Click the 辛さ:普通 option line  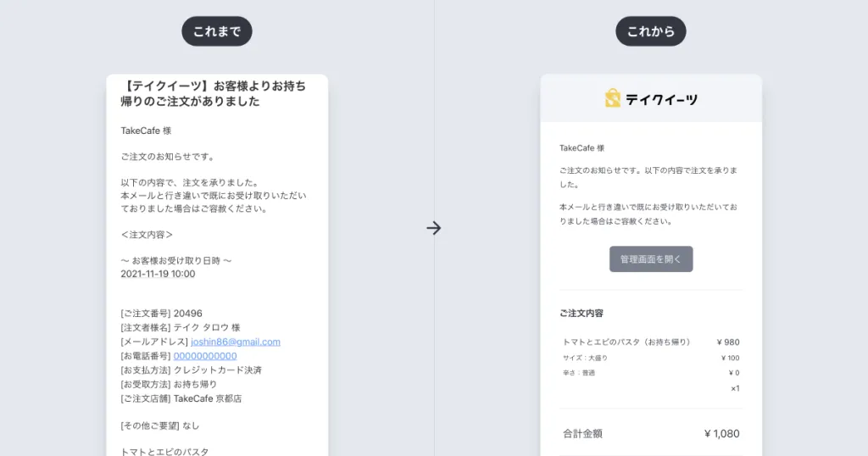click(x=579, y=373)
